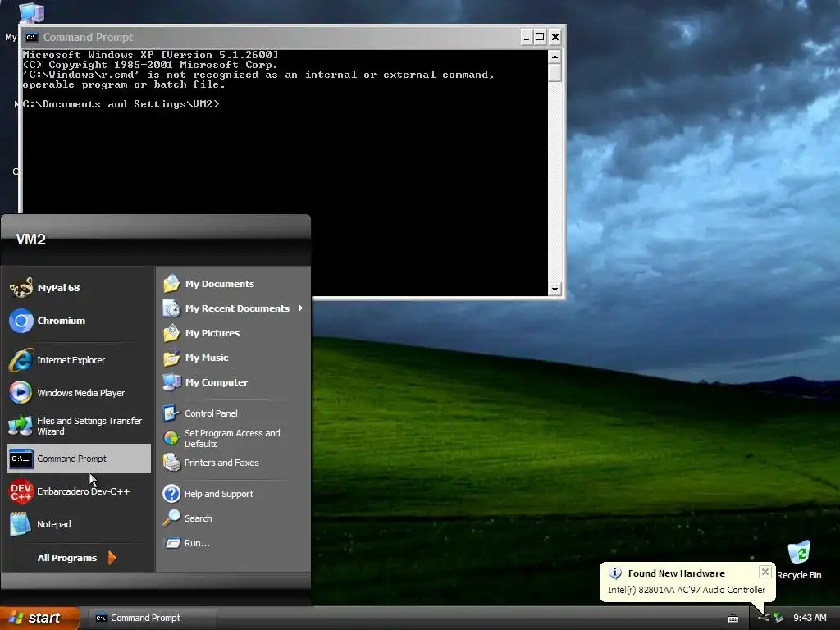Screen dimensions: 840x630
Task: Switch to Command Prompt taskbar button
Action: click(x=152, y=618)
